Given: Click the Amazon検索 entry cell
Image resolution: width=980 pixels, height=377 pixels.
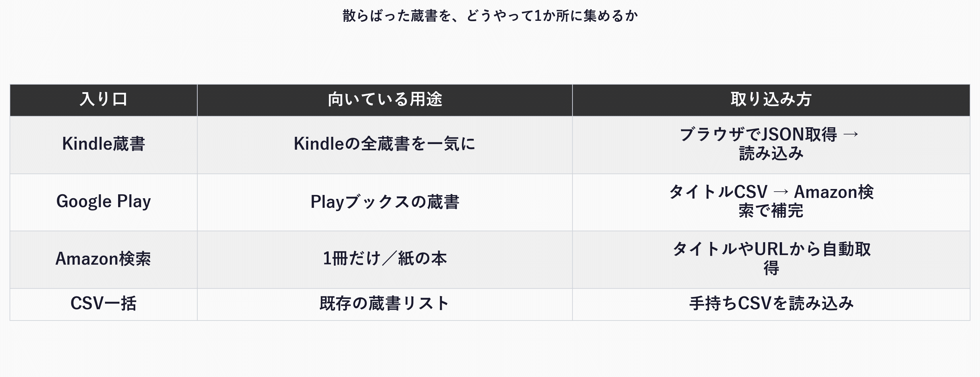Looking at the screenshot, I should 104,260.
